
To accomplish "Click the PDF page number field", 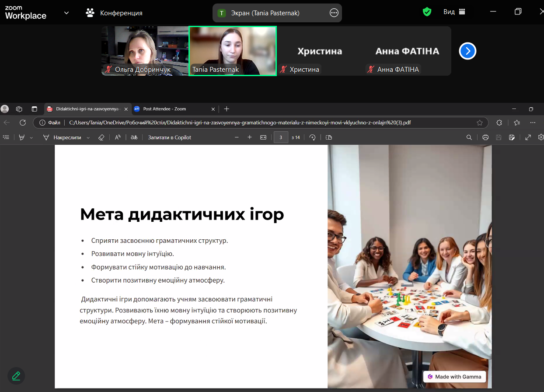I will (x=281, y=137).
